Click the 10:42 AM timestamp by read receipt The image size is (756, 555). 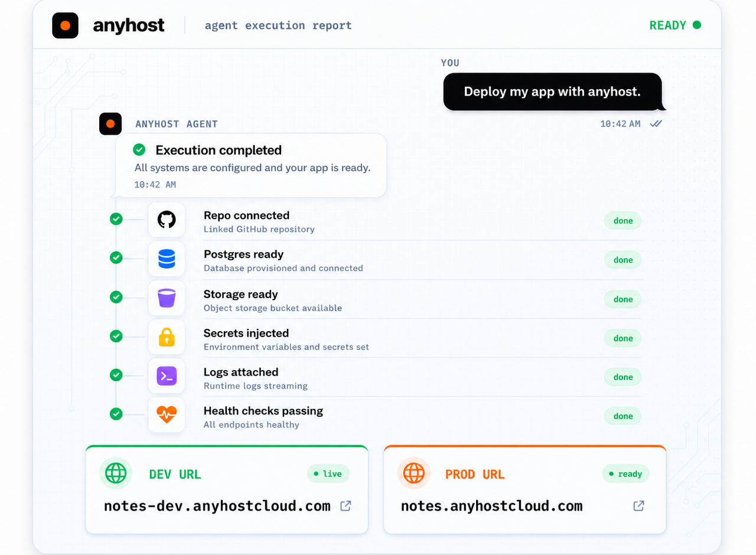(x=620, y=123)
